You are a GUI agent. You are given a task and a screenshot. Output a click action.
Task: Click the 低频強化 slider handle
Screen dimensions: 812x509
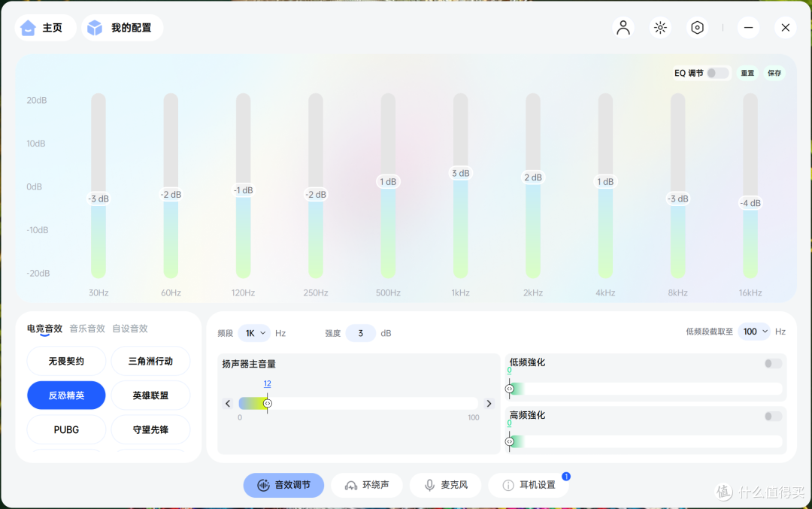tap(510, 389)
